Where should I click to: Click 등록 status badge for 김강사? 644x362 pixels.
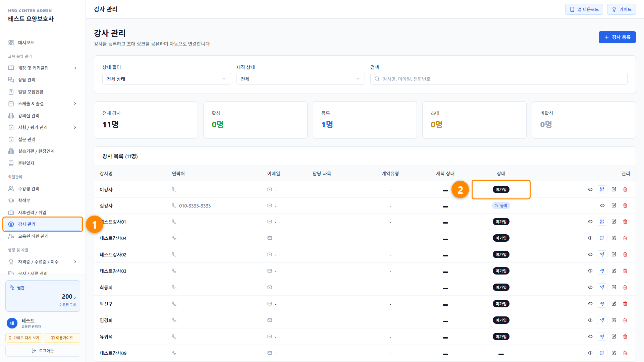pos(501,205)
